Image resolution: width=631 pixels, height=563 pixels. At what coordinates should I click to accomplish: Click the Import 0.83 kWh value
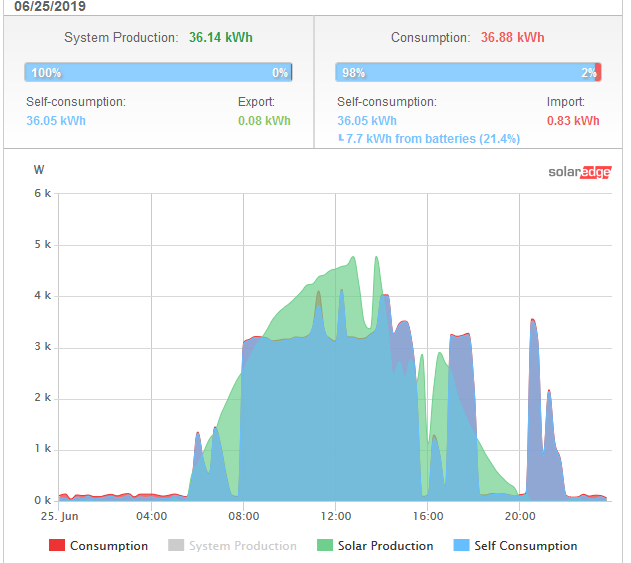pos(573,121)
